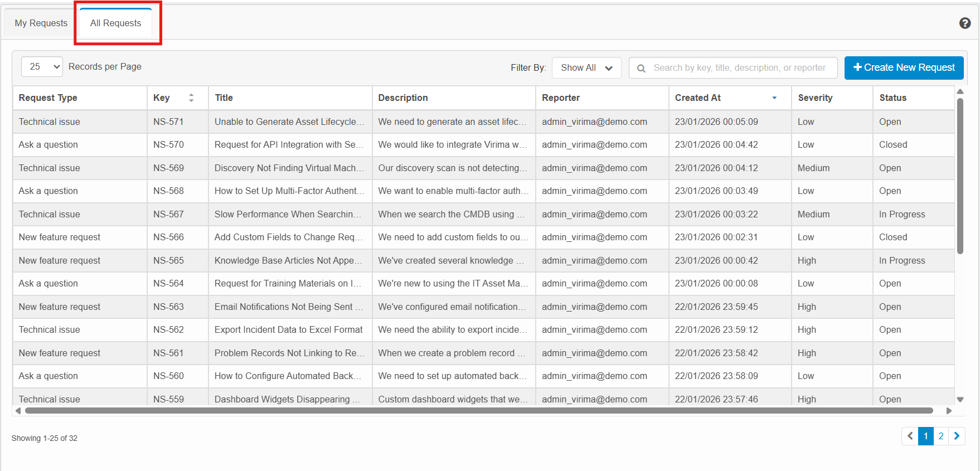Go to page 2

pyautogui.click(x=941, y=436)
